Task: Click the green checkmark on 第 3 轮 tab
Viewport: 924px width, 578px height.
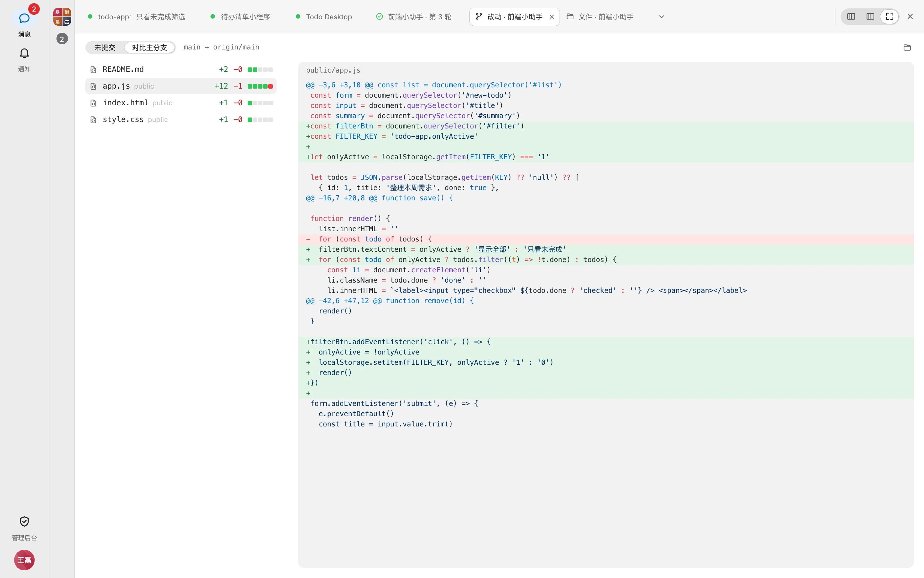Action: pos(380,16)
